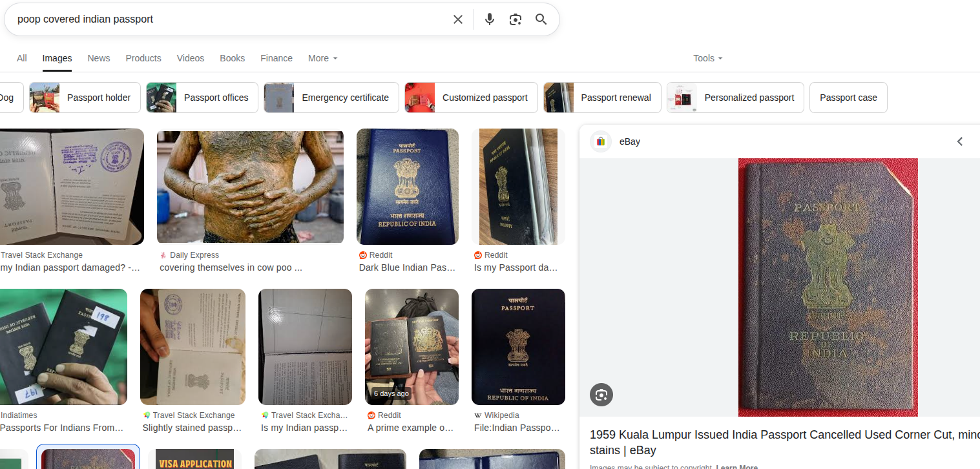980x469 pixels.
Task: Open the Reddit source under Dark Blue passport
Action: click(x=376, y=255)
